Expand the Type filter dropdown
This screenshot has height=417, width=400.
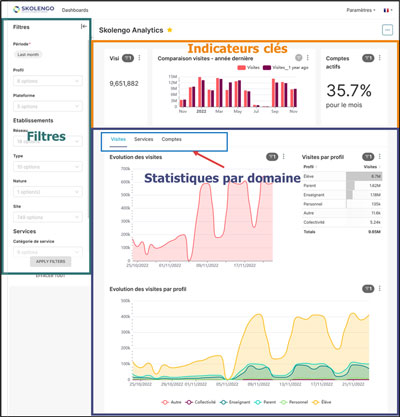[48, 167]
